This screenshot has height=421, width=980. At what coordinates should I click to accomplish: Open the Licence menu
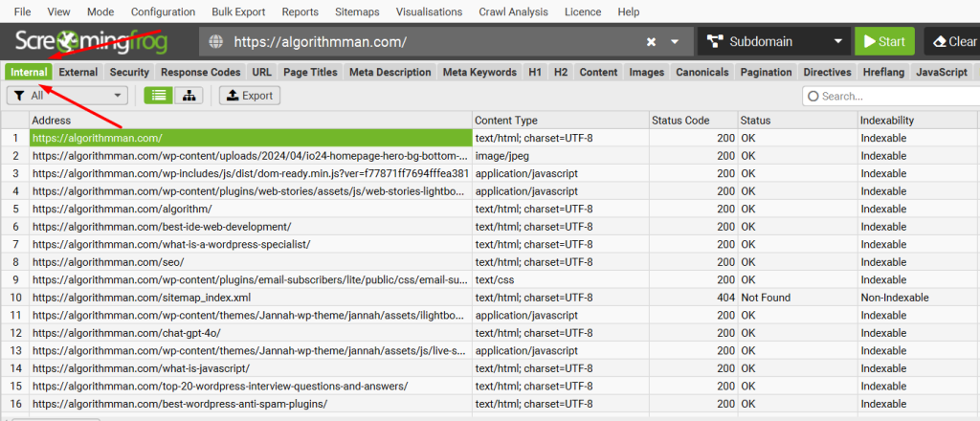pos(583,11)
